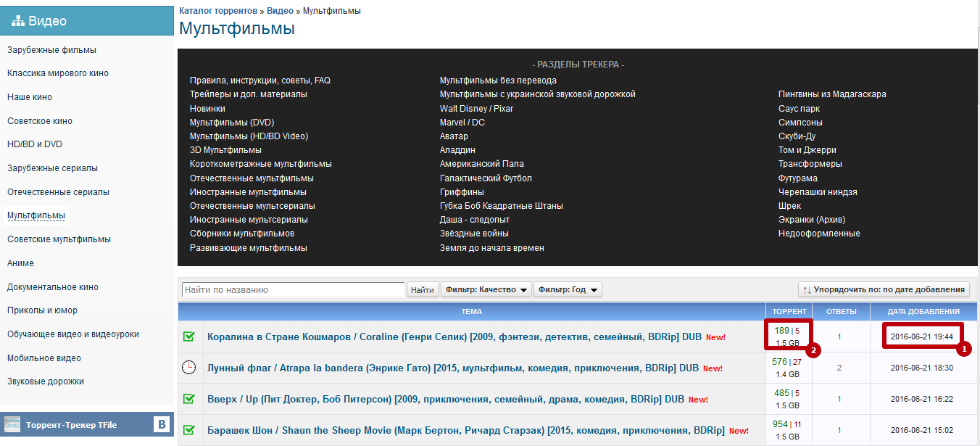
Task: Open Недооформленные section
Action: 819,234
